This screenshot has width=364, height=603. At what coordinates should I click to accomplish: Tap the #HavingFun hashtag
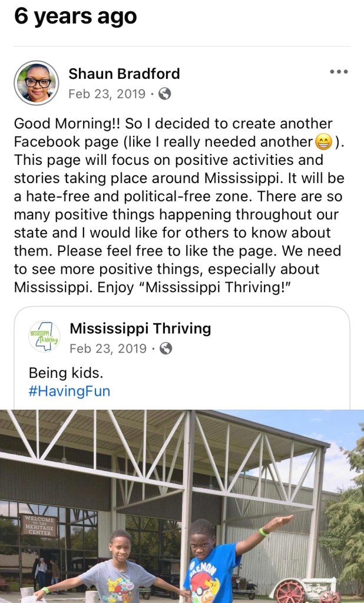pyautogui.click(x=69, y=391)
